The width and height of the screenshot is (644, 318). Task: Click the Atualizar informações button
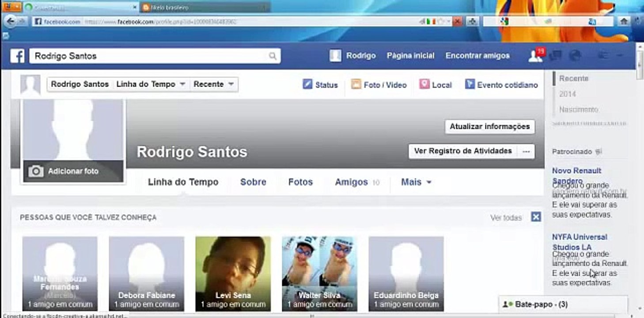(490, 126)
